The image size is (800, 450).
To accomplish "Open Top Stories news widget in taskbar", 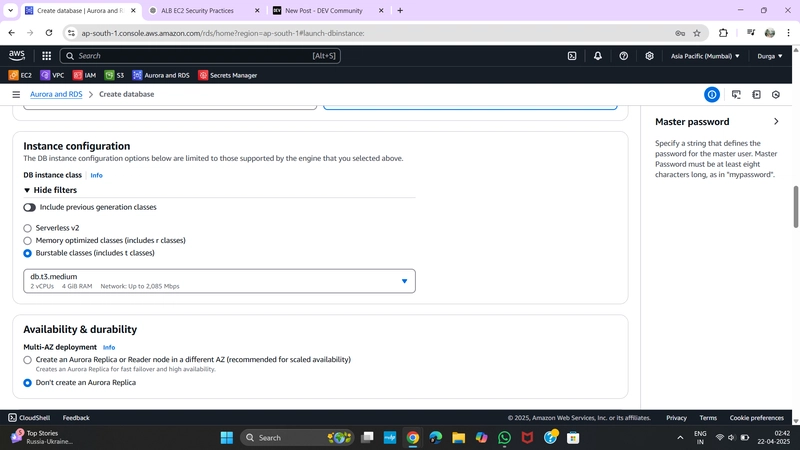I will coord(42,437).
